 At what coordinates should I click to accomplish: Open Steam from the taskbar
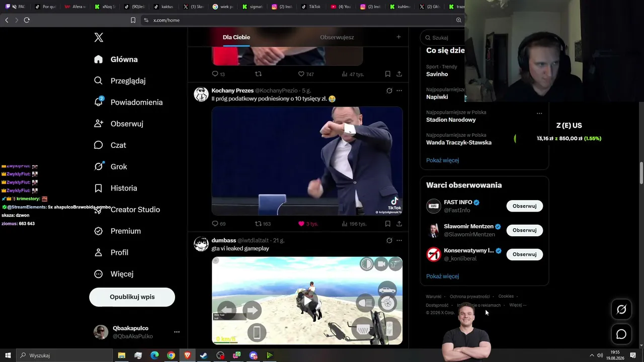click(203, 355)
